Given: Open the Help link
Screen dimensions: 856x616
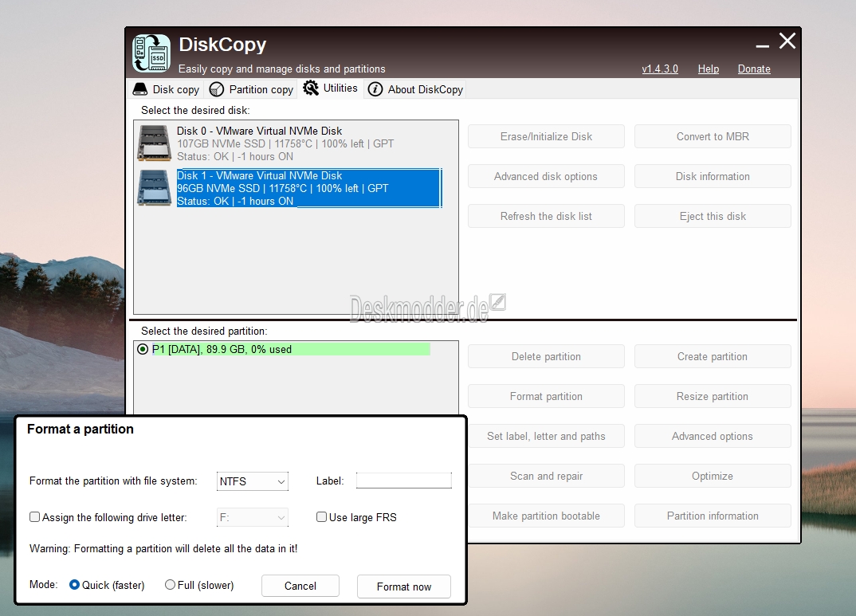Looking at the screenshot, I should 709,69.
